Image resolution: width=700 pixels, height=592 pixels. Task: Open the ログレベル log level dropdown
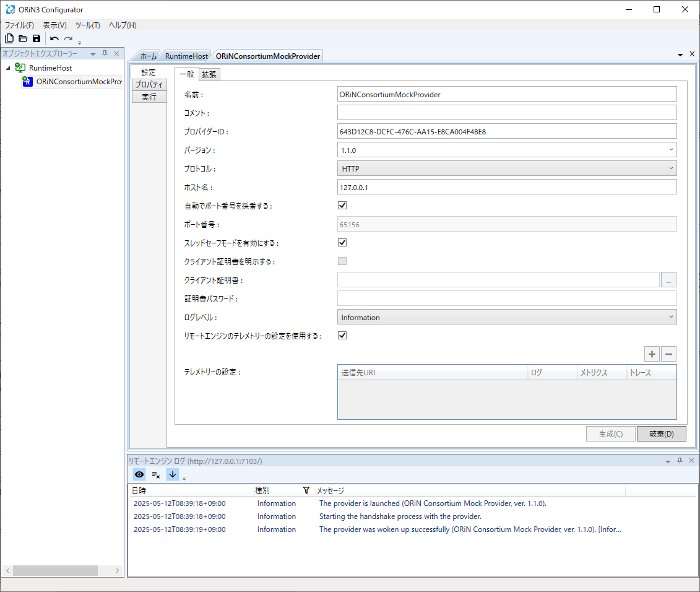coord(507,317)
